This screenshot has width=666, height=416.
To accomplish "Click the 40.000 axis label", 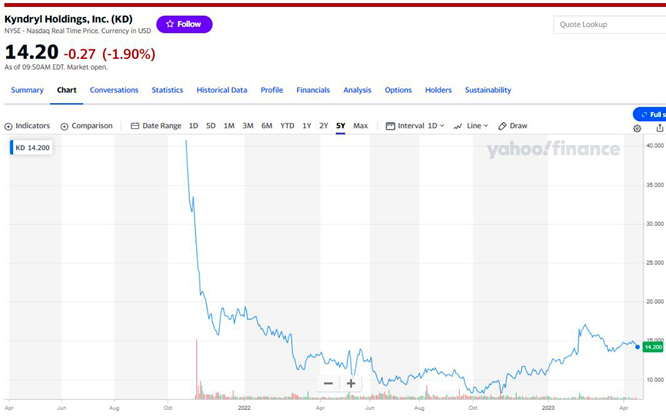I will click(x=655, y=145).
